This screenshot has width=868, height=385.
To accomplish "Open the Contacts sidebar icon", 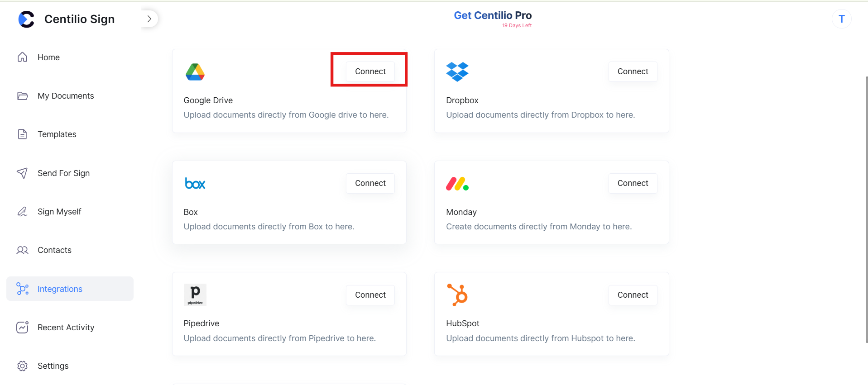I will (22, 250).
